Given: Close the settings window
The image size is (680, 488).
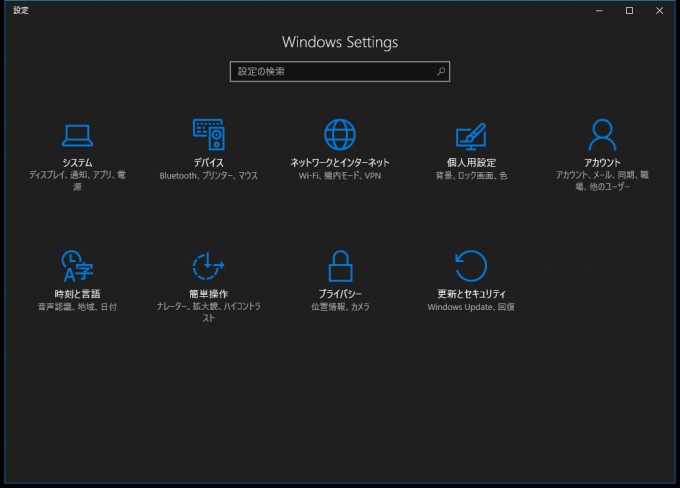Looking at the screenshot, I should (659, 10).
